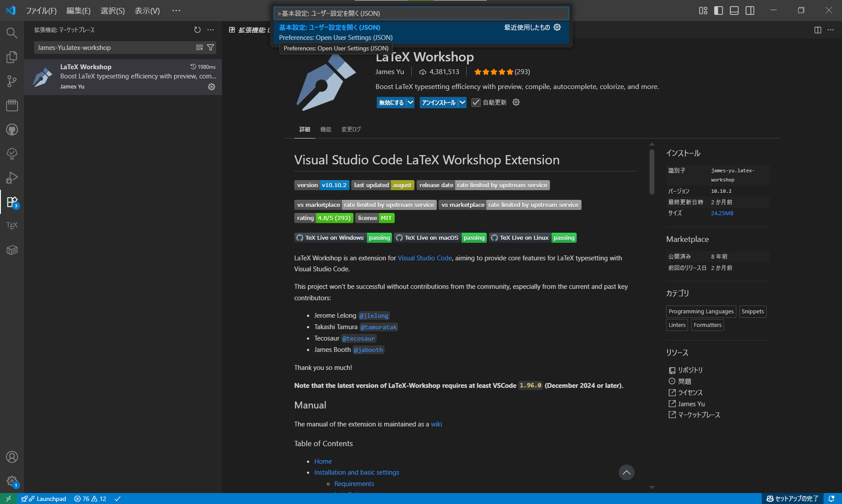The image size is (842, 504).
Task: Toggle the bottom panel layout button
Action: 734,11
